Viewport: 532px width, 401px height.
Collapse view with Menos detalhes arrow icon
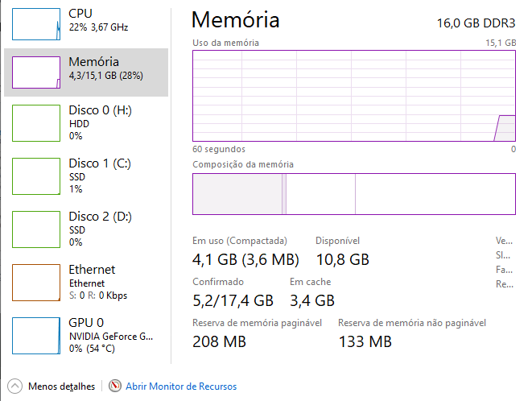pos(15,386)
